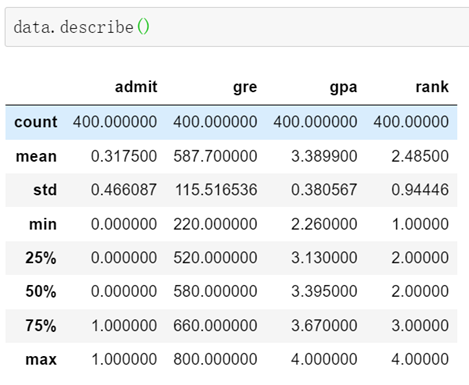The height and width of the screenshot is (385, 469).
Task: Click the data.describe() code cell
Action: (x=237, y=27)
